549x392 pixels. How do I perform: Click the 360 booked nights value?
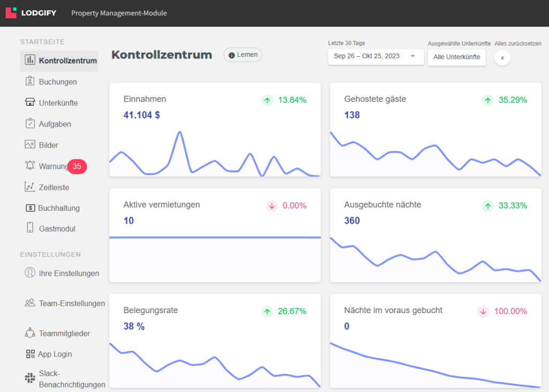352,220
